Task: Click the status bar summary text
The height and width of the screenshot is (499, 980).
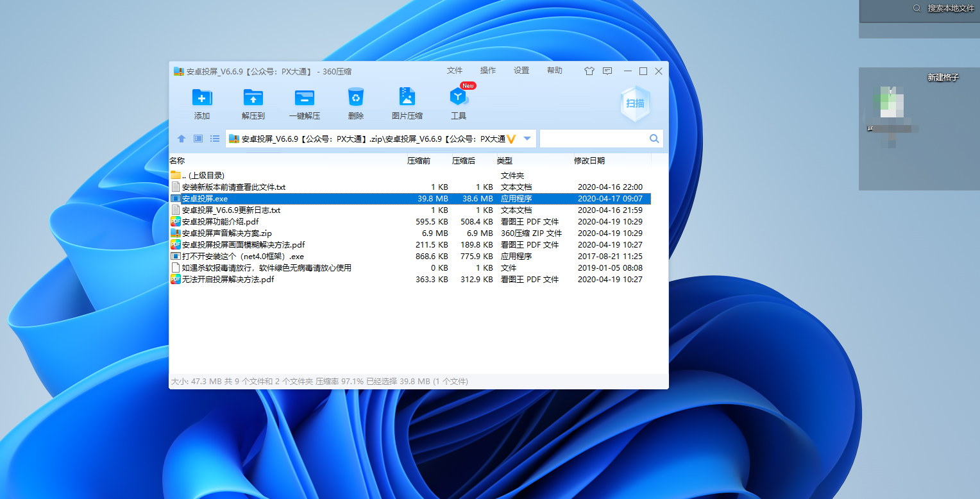Action: [x=319, y=382]
